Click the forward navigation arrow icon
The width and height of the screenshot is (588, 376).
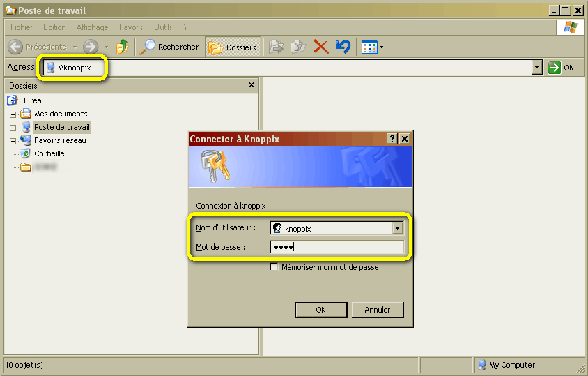pos(91,47)
